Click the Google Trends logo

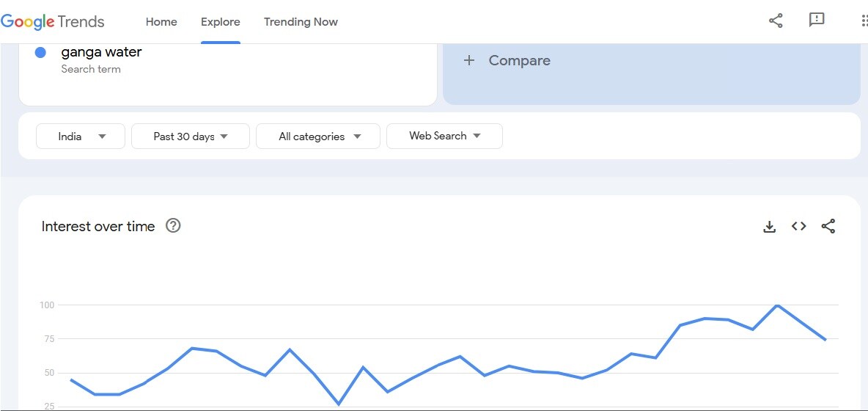click(53, 21)
